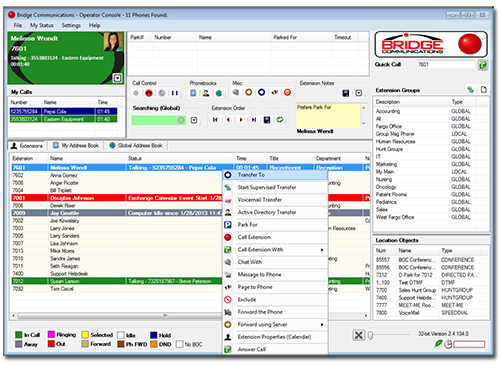This screenshot has height=365, width=500.
Task: Select Pepsi Cola call in My Calls
Action: 64,111
